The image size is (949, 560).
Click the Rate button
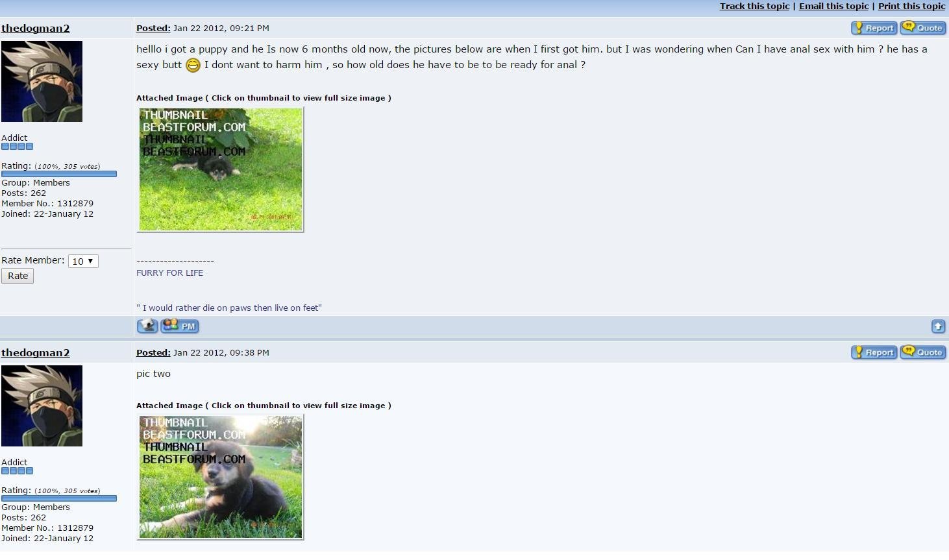[x=18, y=276]
